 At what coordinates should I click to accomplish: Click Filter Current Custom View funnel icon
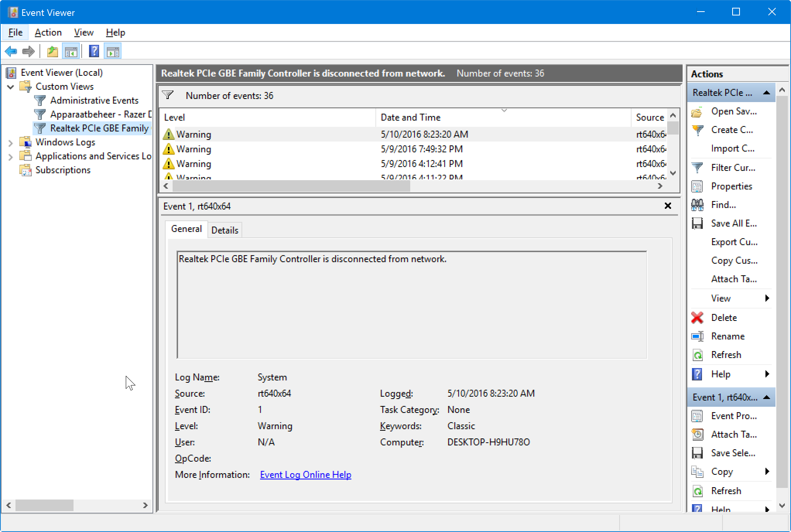tap(697, 168)
